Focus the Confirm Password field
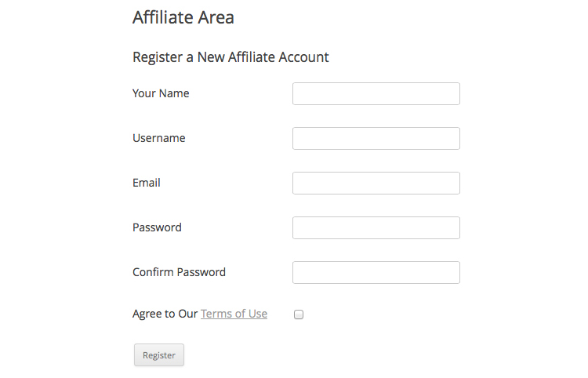 point(376,273)
